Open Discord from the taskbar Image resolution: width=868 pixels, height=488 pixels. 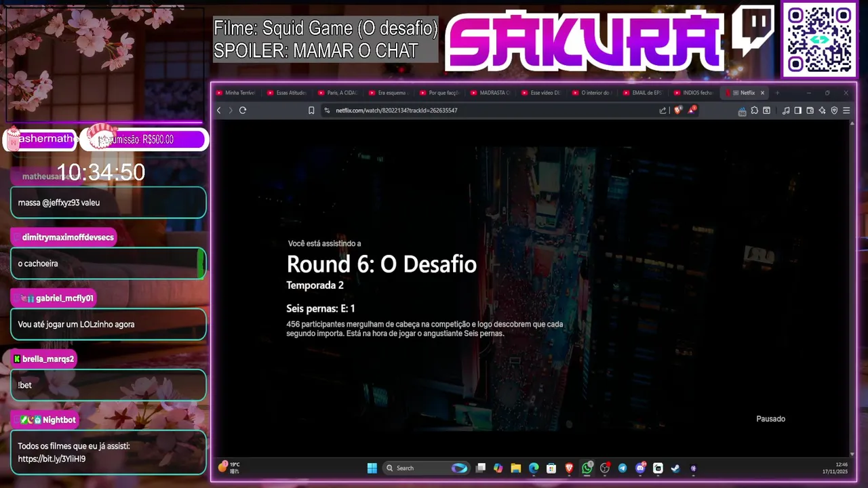(x=641, y=468)
